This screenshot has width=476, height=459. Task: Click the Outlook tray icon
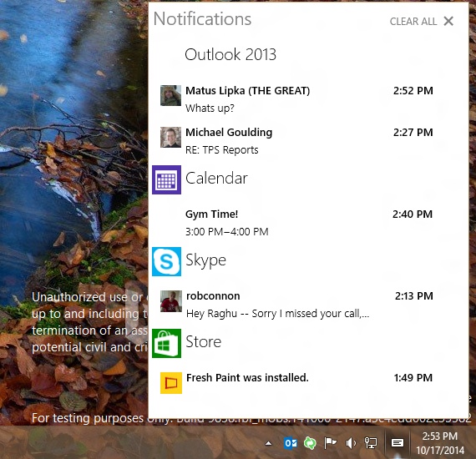click(291, 443)
